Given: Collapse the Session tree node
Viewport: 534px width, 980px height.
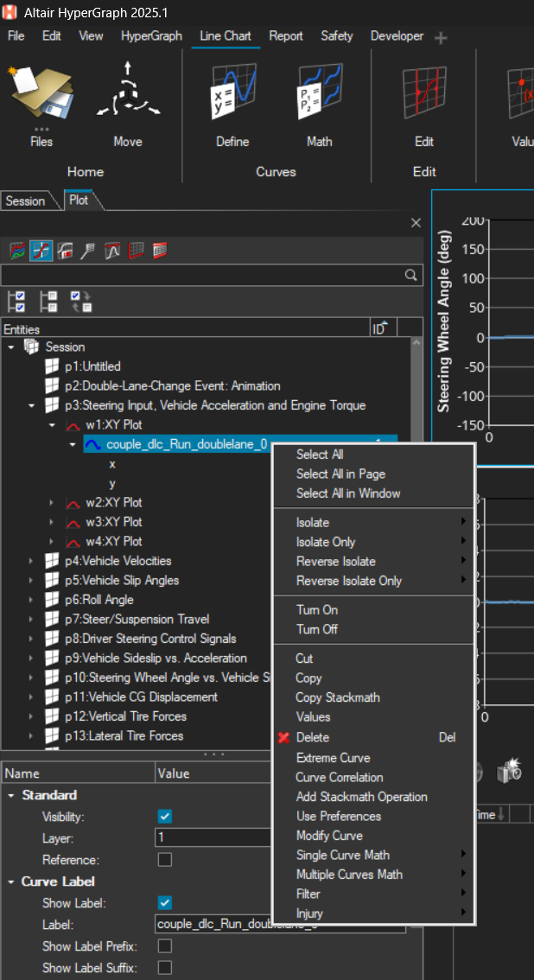Looking at the screenshot, I should [x=11, y=347].
